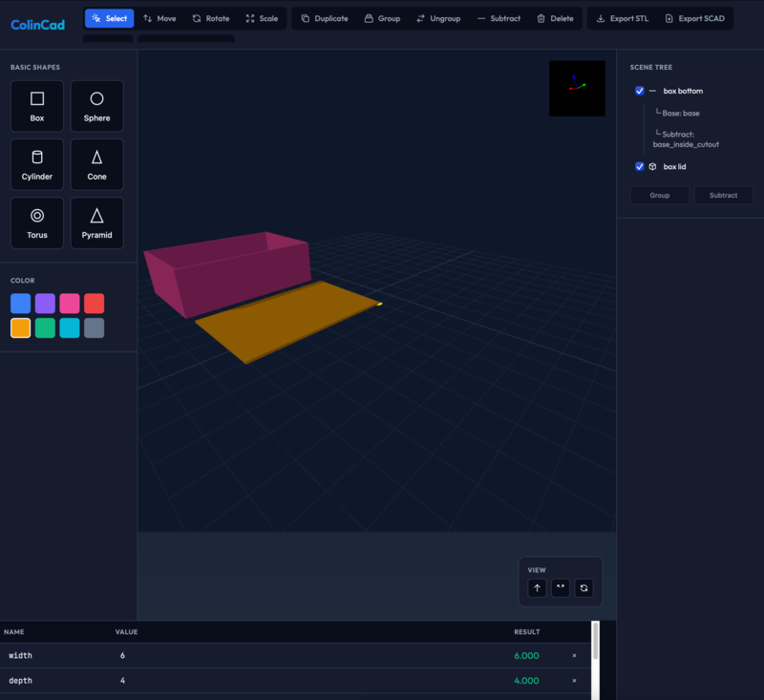Remove the width parameter row

coord(574,655)
